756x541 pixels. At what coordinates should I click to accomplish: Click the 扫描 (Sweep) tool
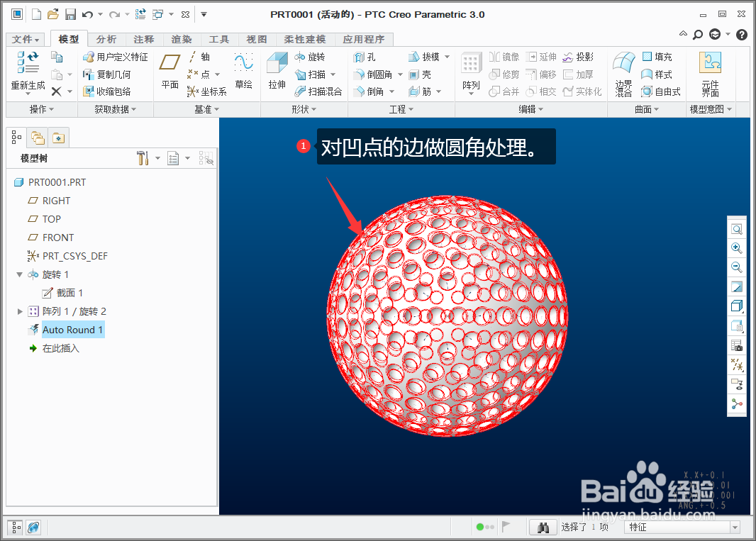click(x=310, y=74)
